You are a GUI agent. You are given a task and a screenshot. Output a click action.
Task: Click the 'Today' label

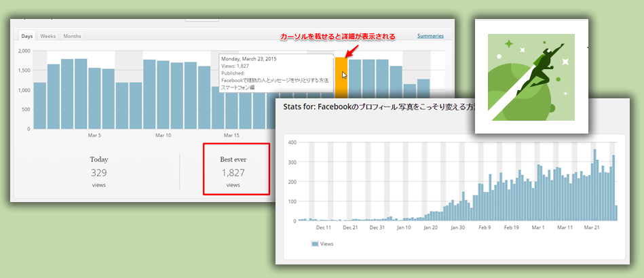click(99, 160)
